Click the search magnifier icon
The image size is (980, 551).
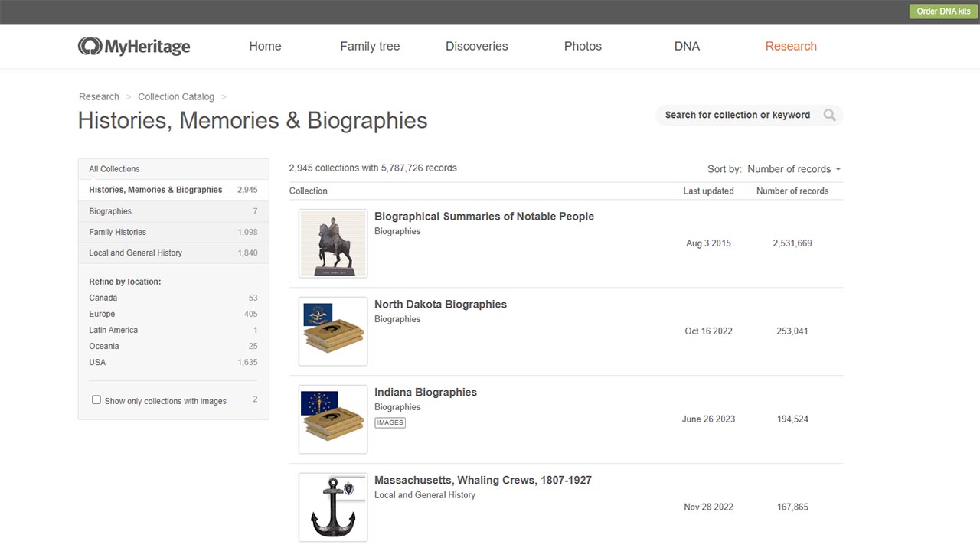coord(829,115)
